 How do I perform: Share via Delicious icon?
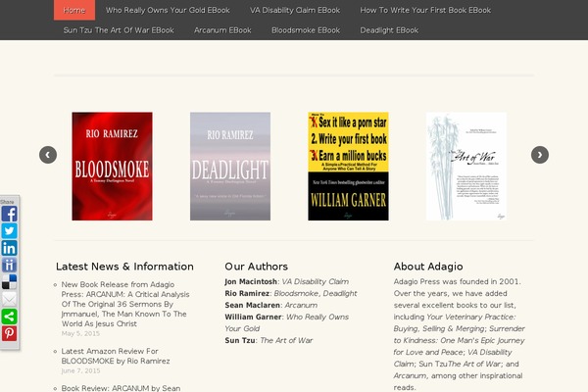(9, 282)
